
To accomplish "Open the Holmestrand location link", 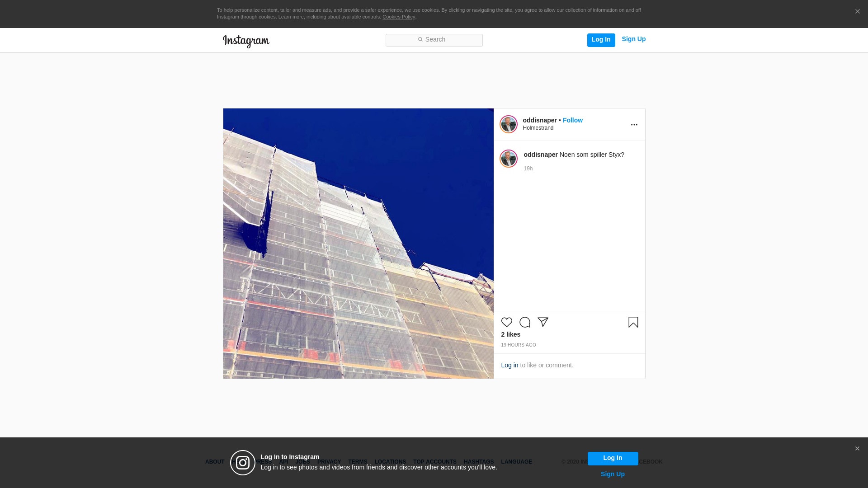I will [x=538, y=128].
